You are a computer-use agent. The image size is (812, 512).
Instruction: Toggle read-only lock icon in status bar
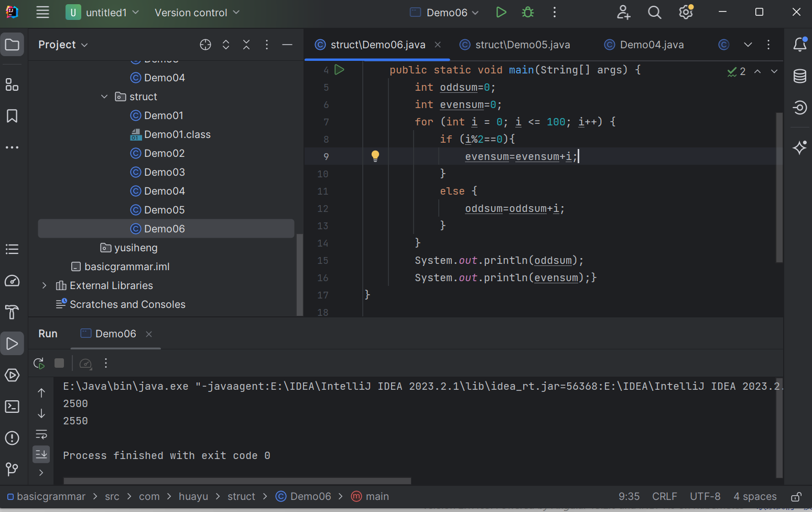pos(796,496)
